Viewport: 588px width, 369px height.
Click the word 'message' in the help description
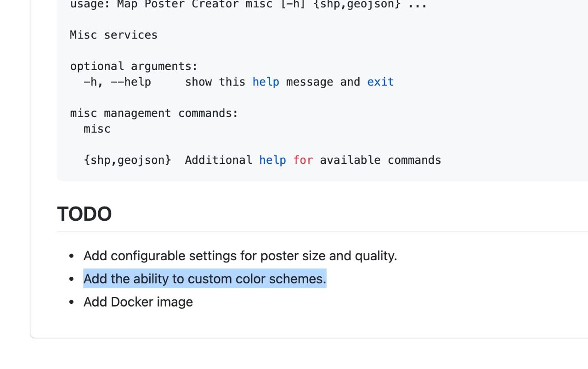pos(310,82)
